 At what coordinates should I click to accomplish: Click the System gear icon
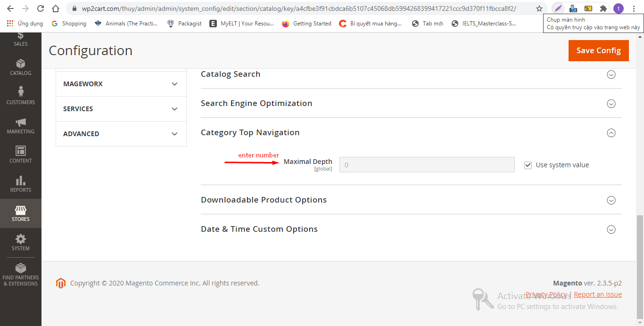click(20, 239)
